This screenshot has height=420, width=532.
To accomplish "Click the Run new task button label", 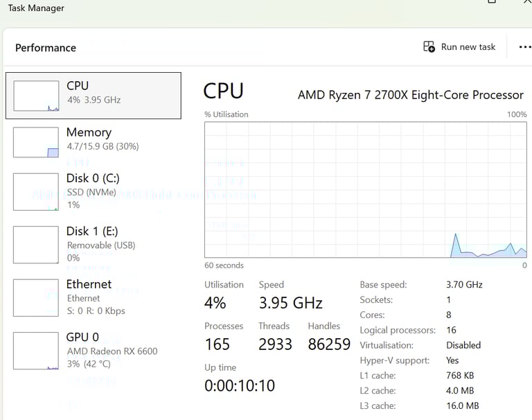I will pyautogui.click(x=468, y=47).
